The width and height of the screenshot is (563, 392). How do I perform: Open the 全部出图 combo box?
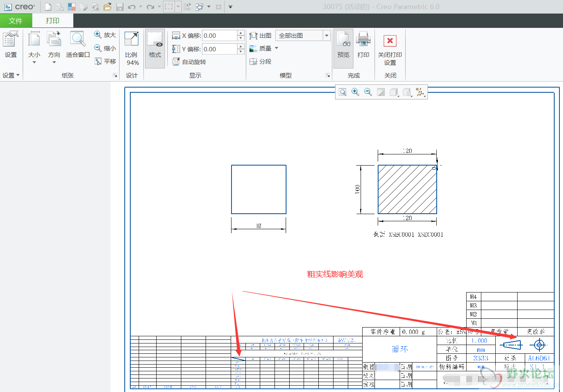coord(303,35)
